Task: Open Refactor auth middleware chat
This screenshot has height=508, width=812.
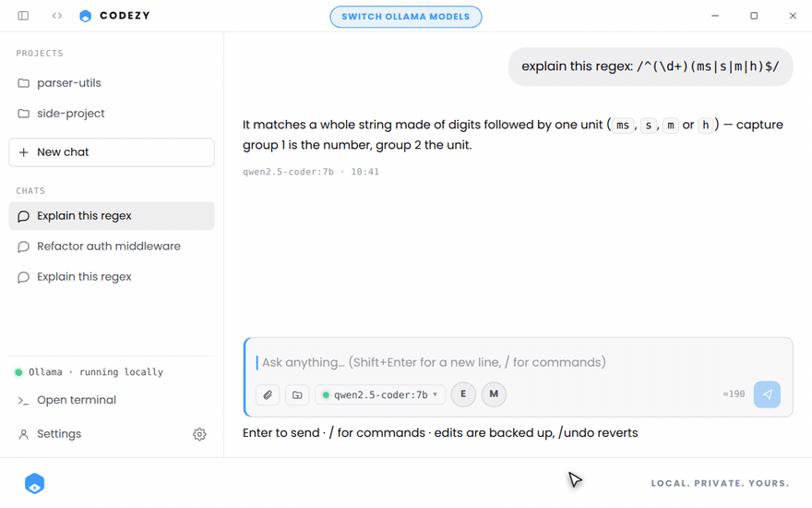Action: click(112, 247)
